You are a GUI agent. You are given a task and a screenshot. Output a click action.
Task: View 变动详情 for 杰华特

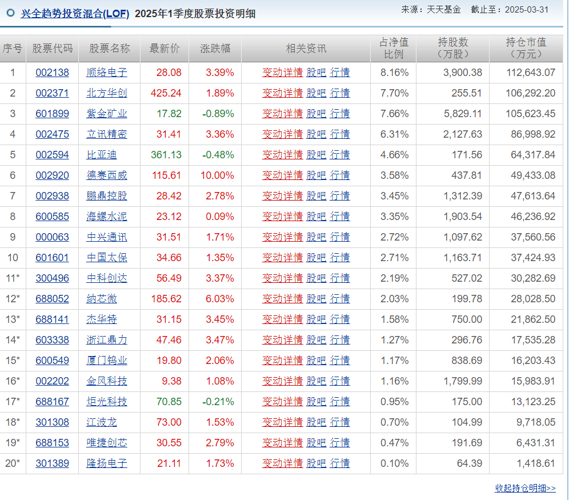tap(282, 319)
